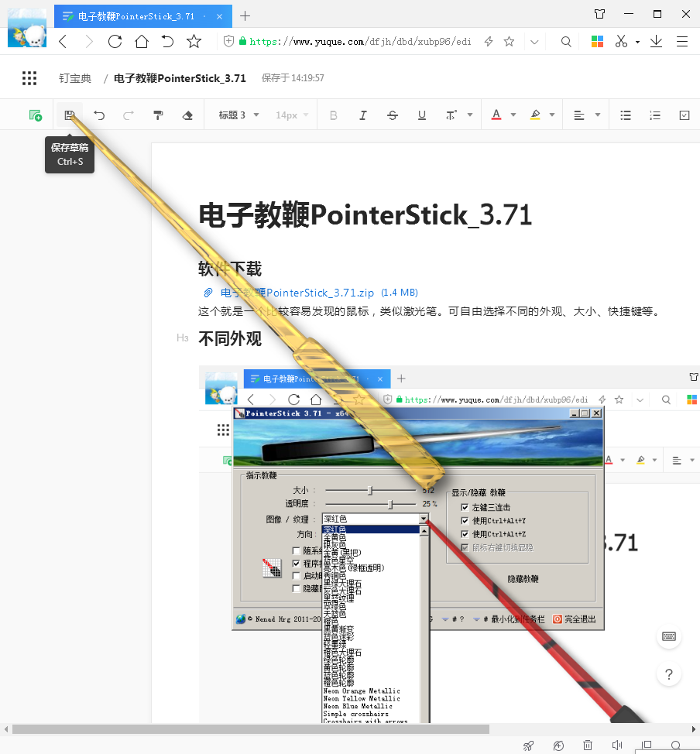
Task: Click the site security shield icon
Action: [x=229, y=41]
